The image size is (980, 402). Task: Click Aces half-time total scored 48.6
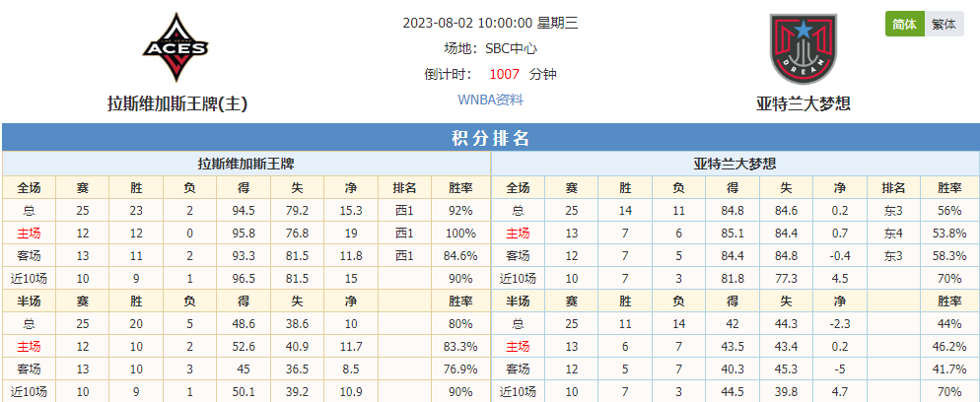[244, 324]
